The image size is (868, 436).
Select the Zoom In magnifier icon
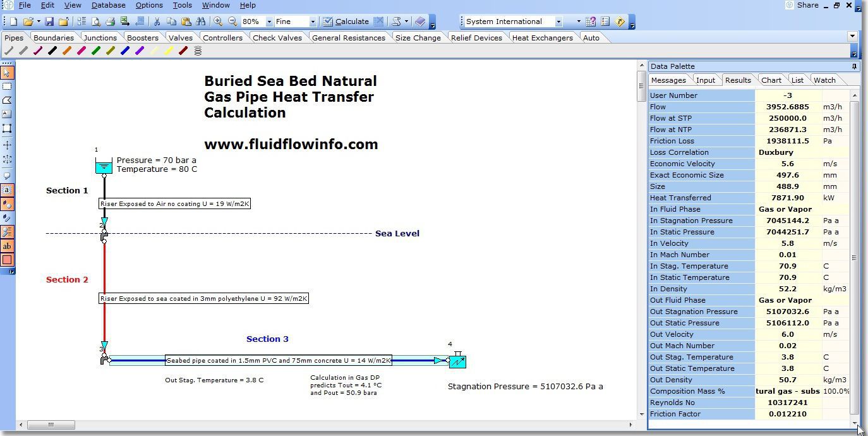point(217,21)
